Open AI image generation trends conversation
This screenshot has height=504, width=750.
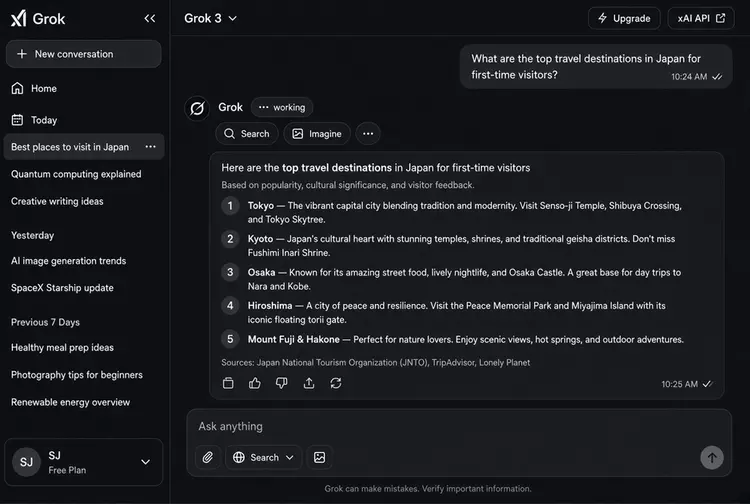(x=68, y=261)
